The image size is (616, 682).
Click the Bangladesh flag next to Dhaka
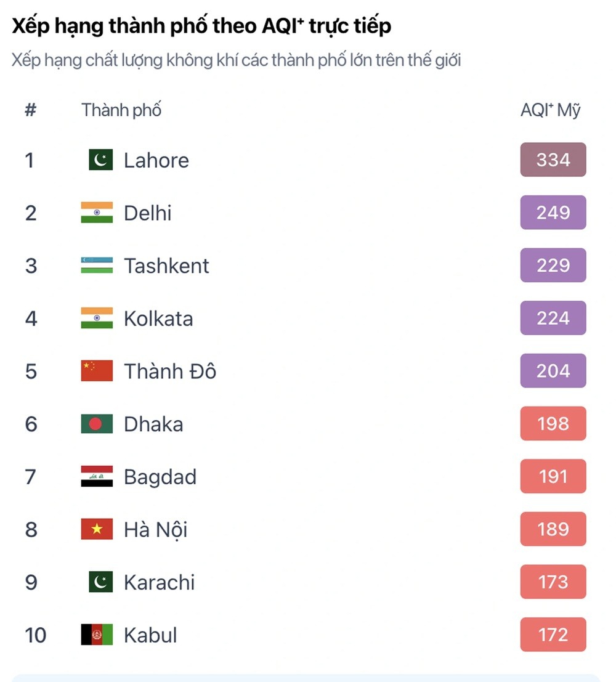(x=97, y=424)
